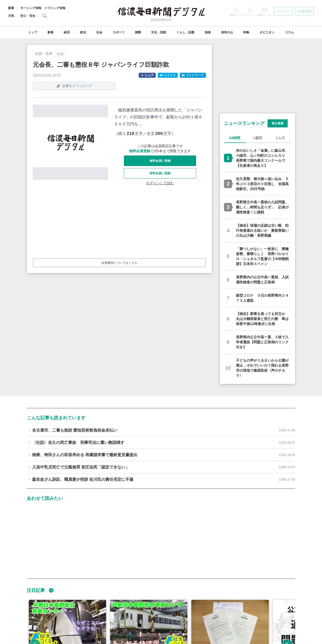Image resolution: width=322 pixels, height=644 pixels.
Task: Open the 紙面ビューアー book icon
Action: (265, 11)
